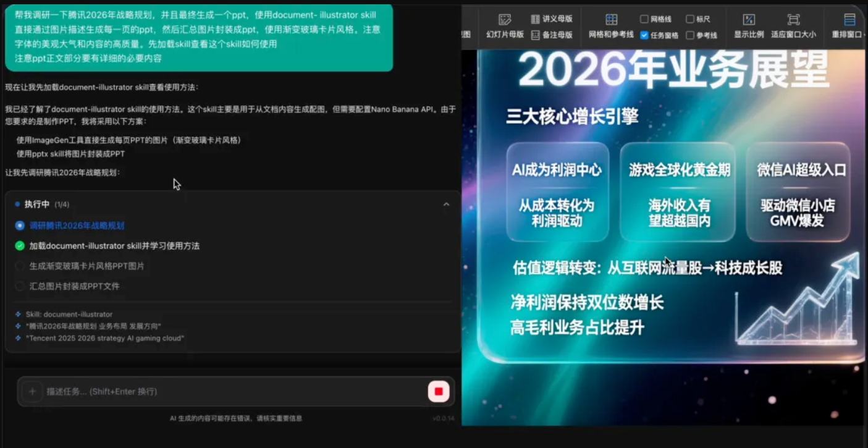This screenshot has height=448, width=868.
Task: Click text 净利润保持双位数增长 on slide
Action: tap(587, 302)
